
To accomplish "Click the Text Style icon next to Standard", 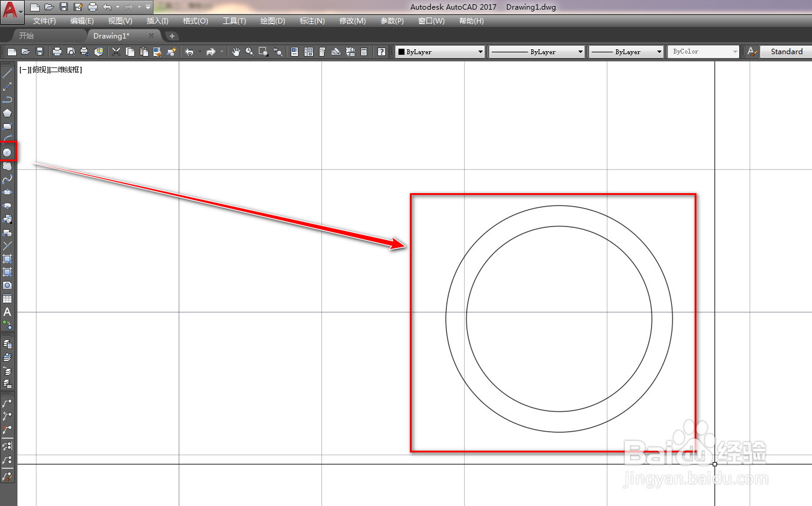I will (x=752, y=52).
